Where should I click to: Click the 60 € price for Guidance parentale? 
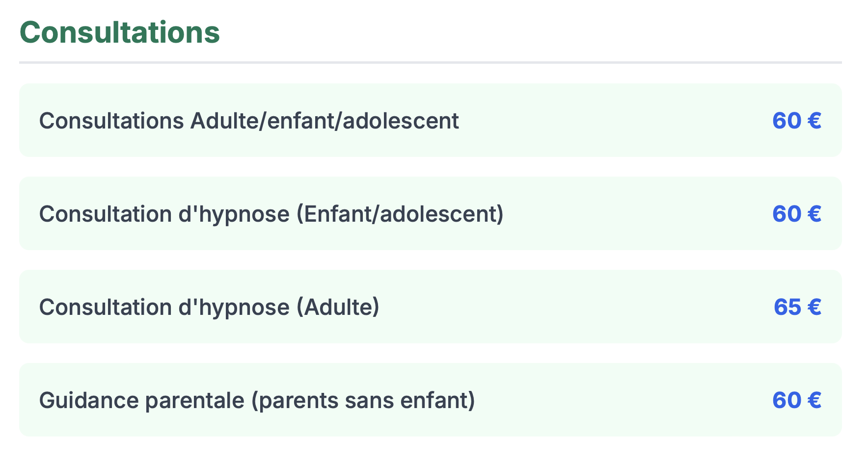[796, 400]
